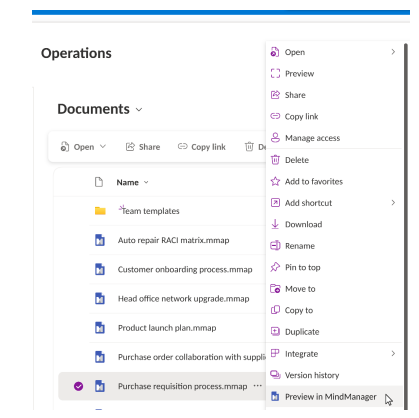This screenshot has width=419, height=418.
Task: Open the Name column sort dropdown
Action: point(146,182)
